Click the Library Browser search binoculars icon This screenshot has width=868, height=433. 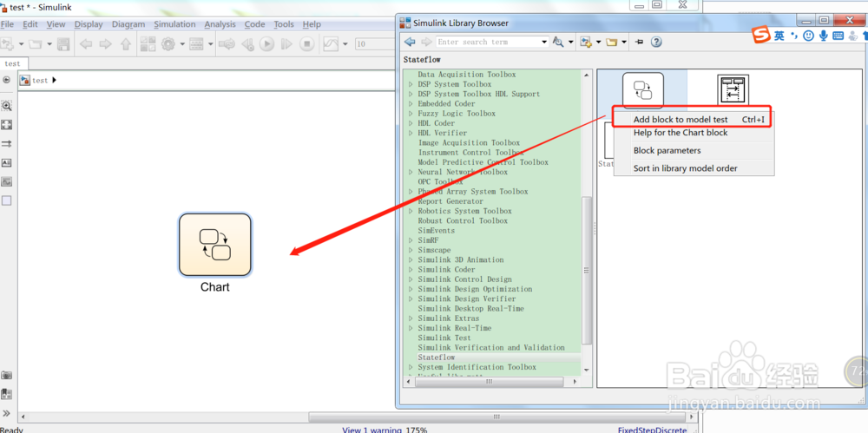(x=558, y=42)
